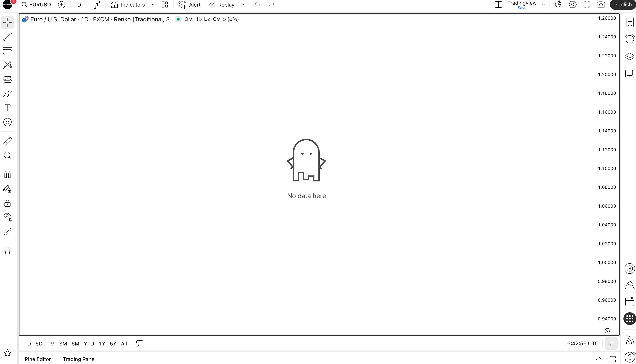This screenshot has height=364, width=636.
Task: Toggle magnet mode on
Action: [7, 174]
